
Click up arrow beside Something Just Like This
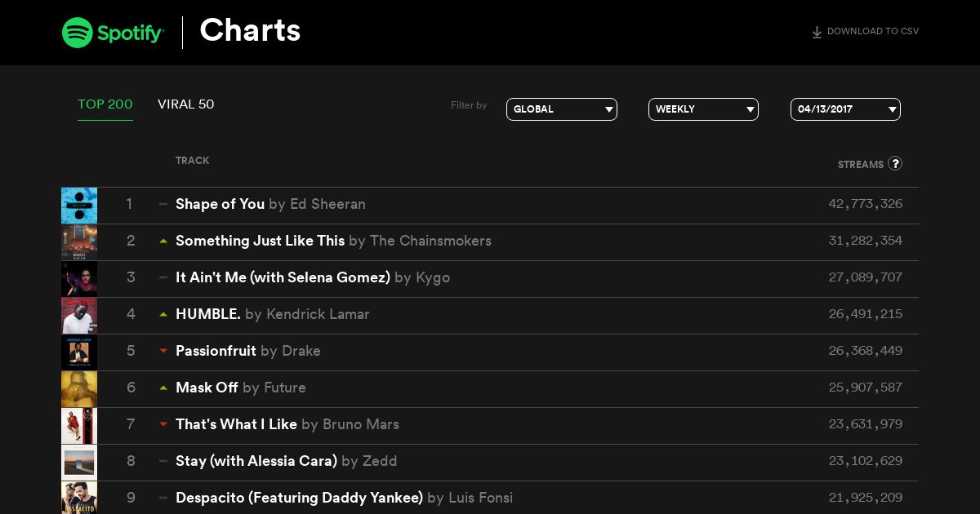(x=163, y=241)
